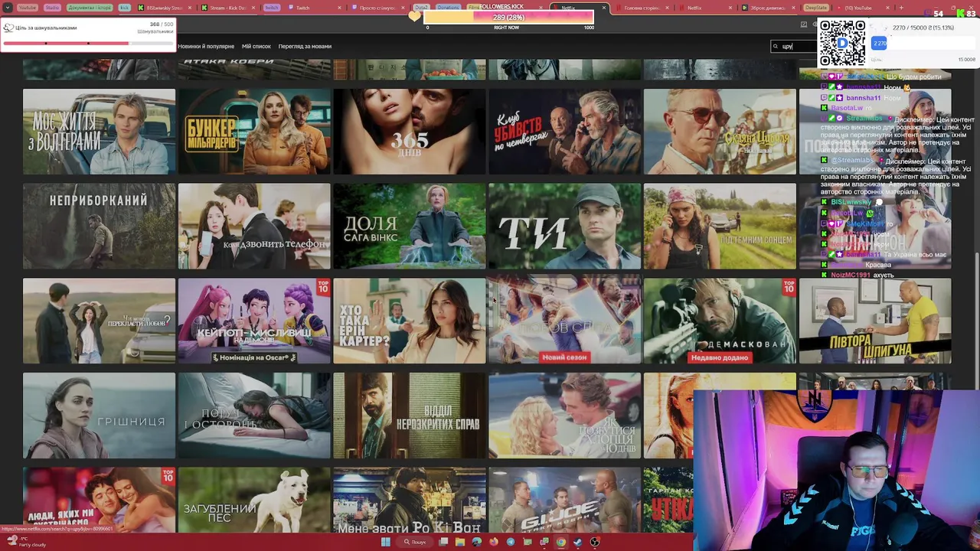Open the ТИ series card
The width and height of the screenshot is (980, 551).
coord(565,226)
